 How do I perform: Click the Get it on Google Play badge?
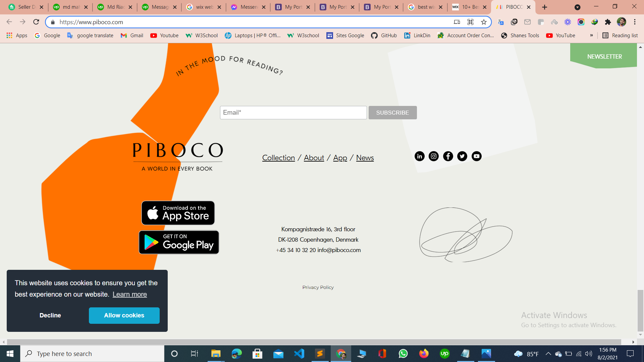coord(179,242)
